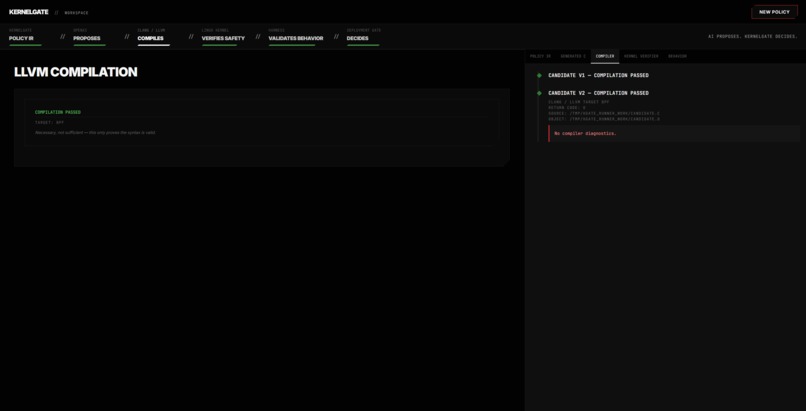The height and width of the screenshot is (411, 806).
Task: Switch to the Validates Behavior step
Action: click(296, 36)
